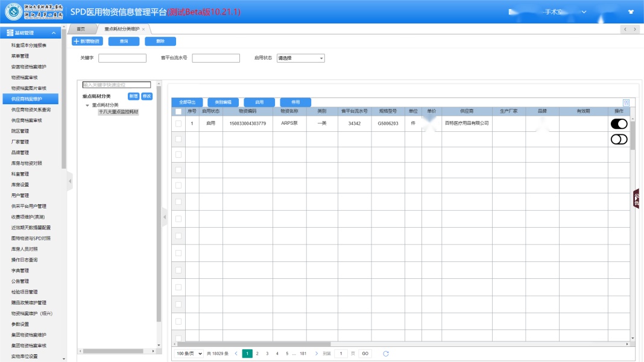This screenshot has height=362, width=644.
Task: Open 厂家管理 in the sidebar menu
Action: [20, 142]
